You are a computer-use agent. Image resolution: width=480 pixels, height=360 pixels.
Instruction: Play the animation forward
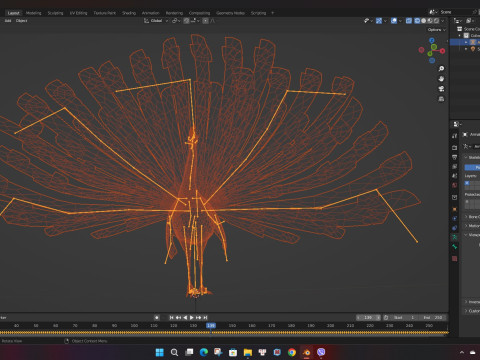(x=192, y=318)
